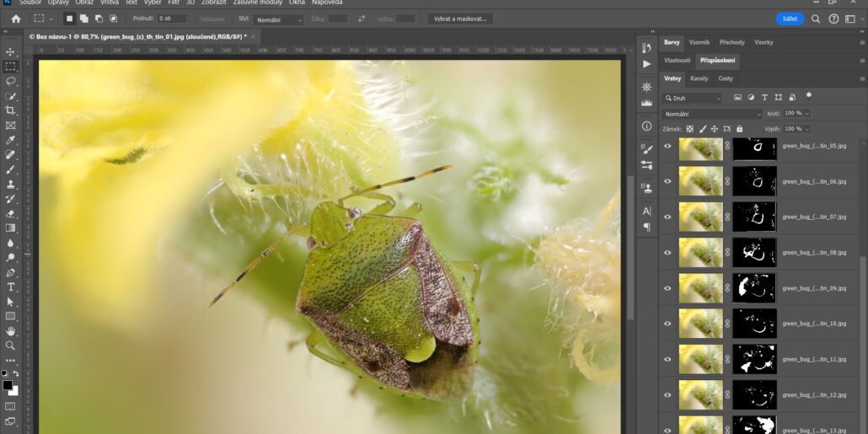Select the Path Selection tool
This screenshot has height=434, width=868.
pos(10,302)
